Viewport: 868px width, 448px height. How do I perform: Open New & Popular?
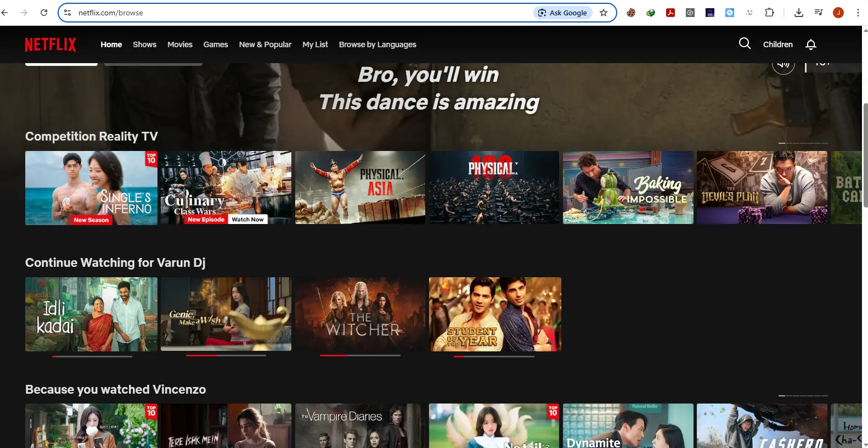click(265, 44)
